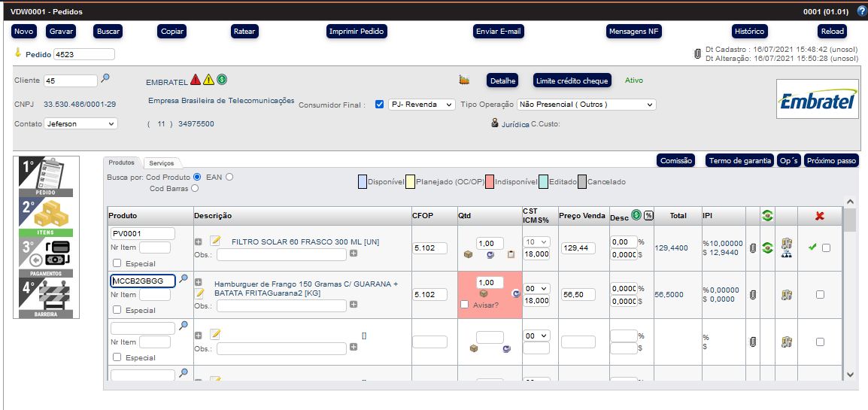Switch to the Serviços tab
This screenshot has height=410, width=868.
(162, 162)
